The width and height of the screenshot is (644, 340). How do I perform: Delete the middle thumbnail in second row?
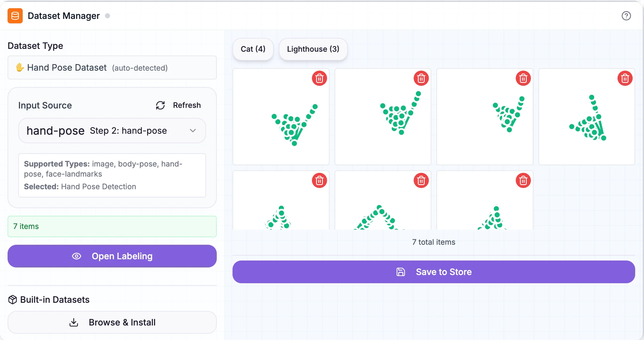[421, 180]
